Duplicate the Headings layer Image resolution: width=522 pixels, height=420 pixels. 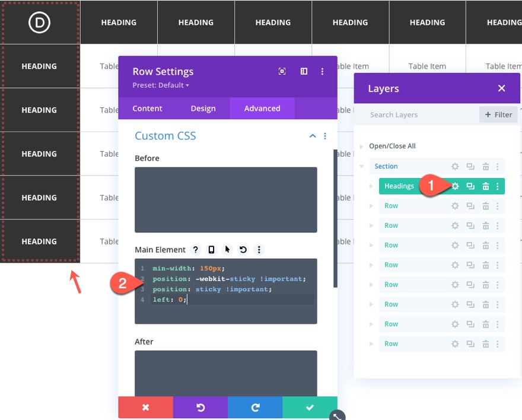(470, 186)
